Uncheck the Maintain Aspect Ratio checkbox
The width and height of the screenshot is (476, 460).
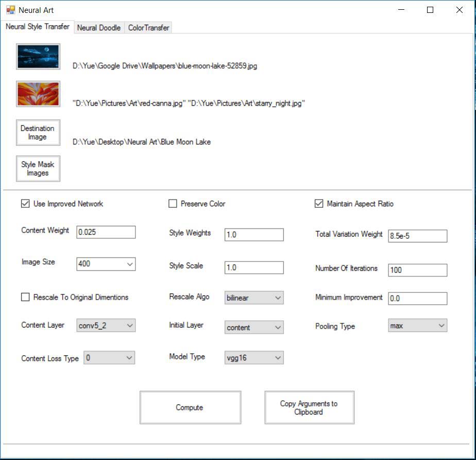coord(319,204)
